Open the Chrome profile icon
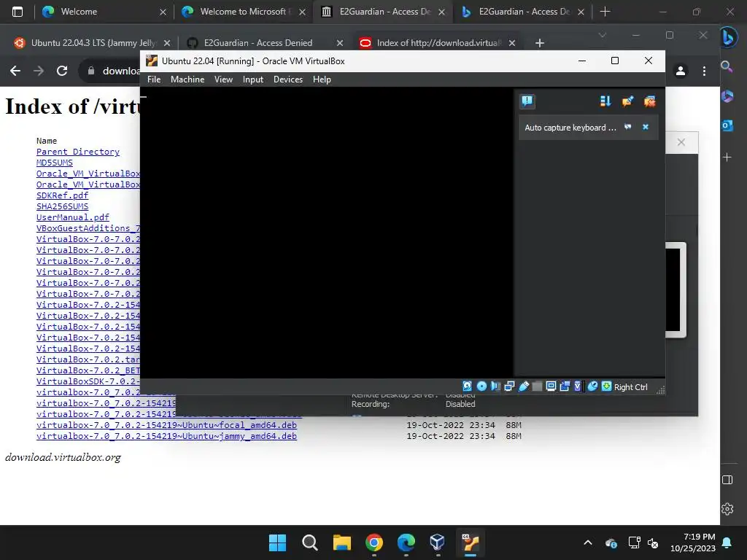The height and width of the screenshot is (560, 747). click(x=681, y=71)
